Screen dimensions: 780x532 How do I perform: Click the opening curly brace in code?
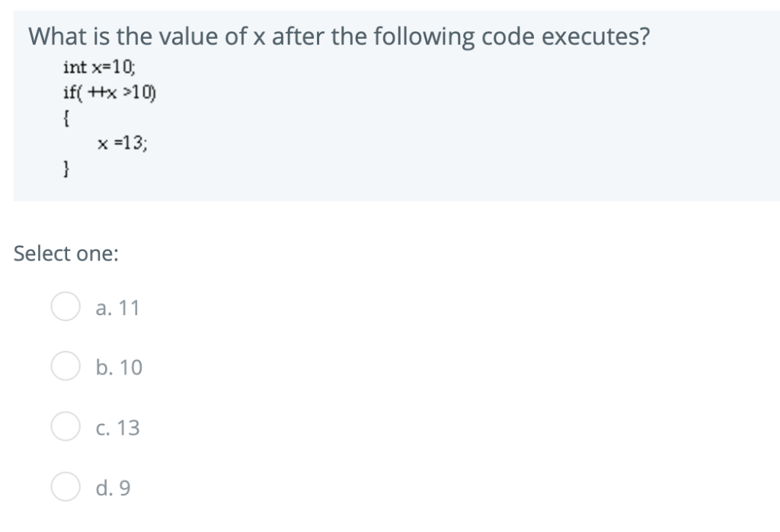66,118
